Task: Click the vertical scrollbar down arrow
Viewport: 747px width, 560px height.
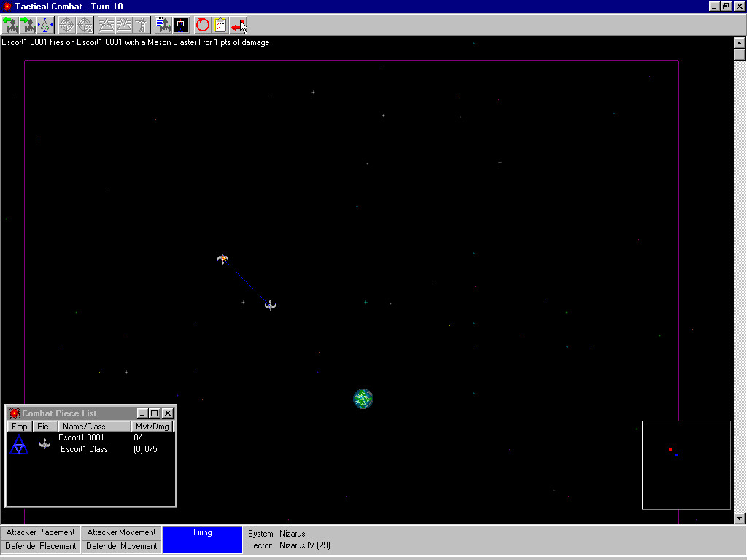Action: pos(740,518)
